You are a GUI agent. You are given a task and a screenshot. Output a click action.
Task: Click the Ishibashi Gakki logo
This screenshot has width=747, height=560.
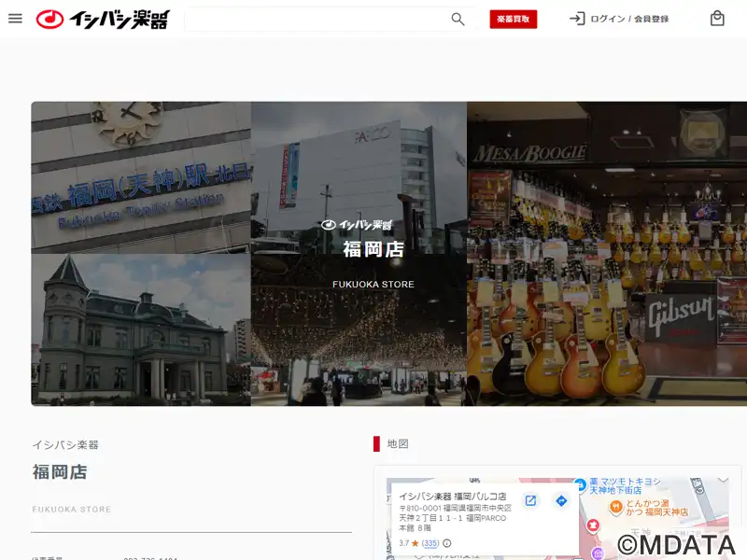click(103, 19)
